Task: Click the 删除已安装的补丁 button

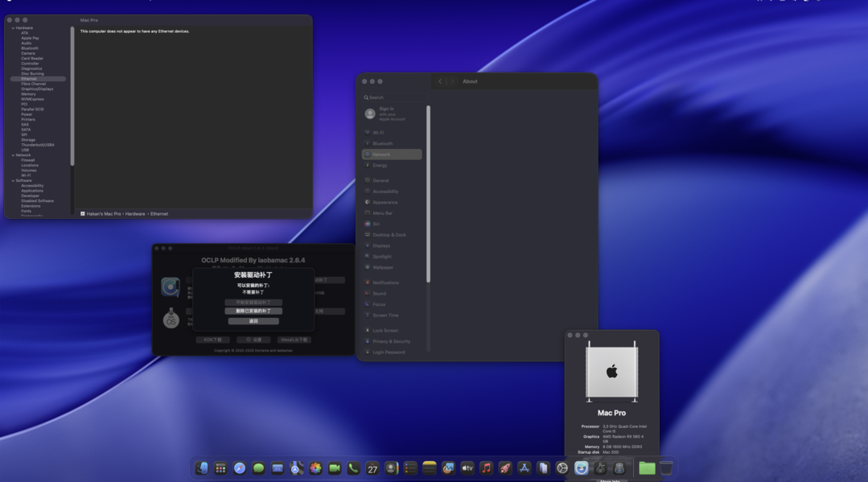Action: 253,311
